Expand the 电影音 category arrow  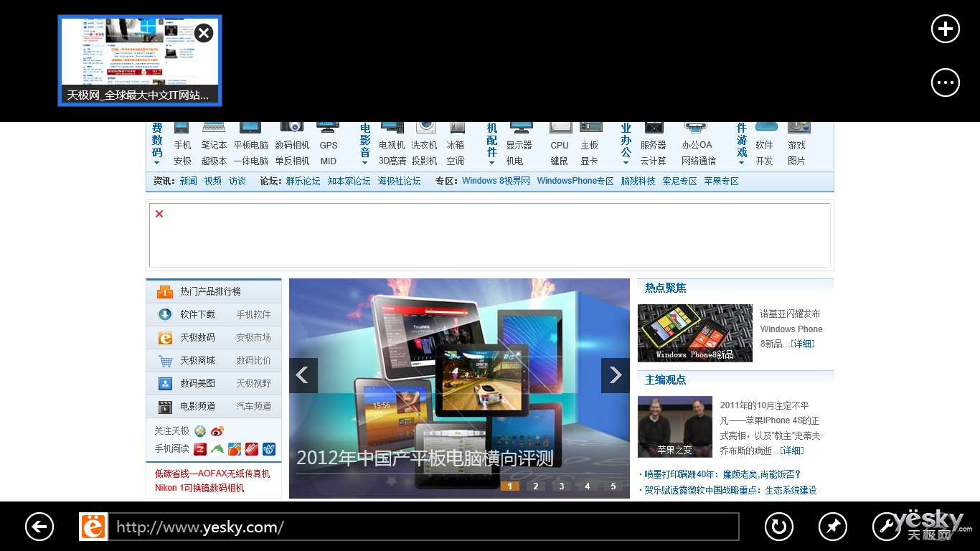coord(365,163)
